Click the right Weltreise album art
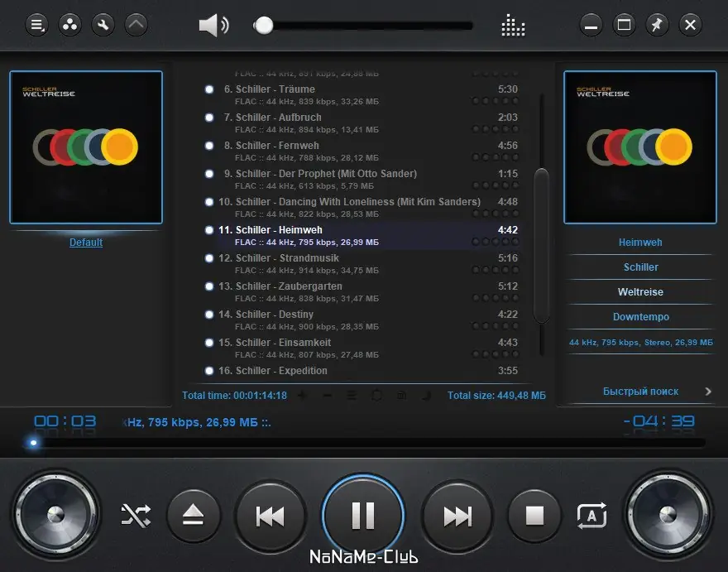This screenshot has height=572, width=728. (x=640, y=147)
